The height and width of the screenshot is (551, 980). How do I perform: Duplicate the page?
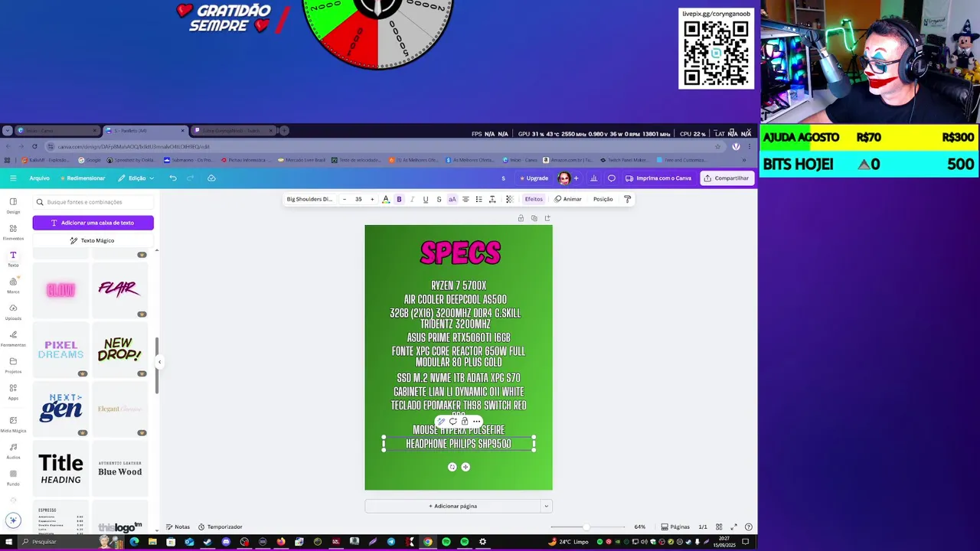tap(534, 218)
